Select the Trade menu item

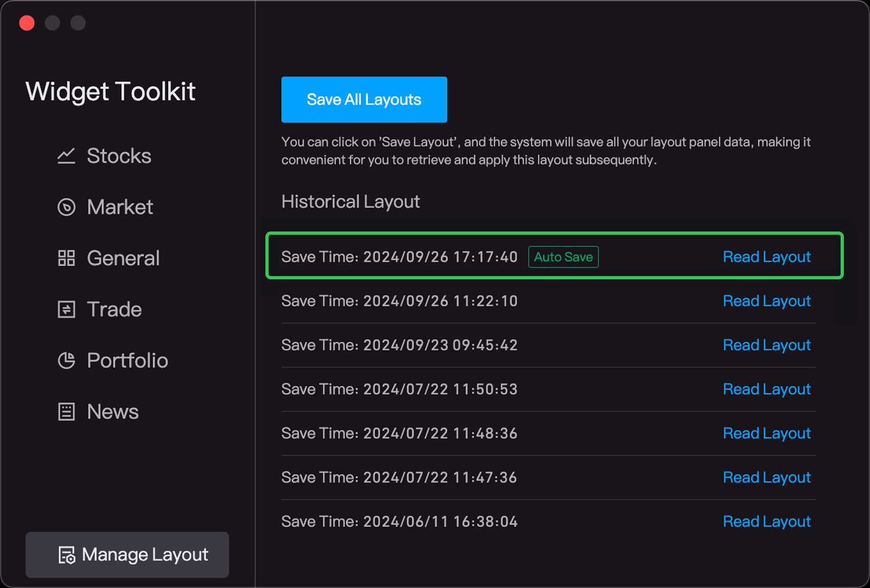point(114,309)
